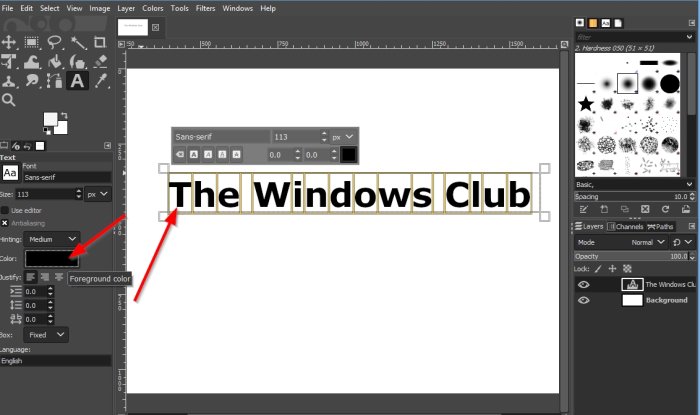Open the layer mode group switcher
Image resolution: width=700 pixels, height=415 pixels.
tap(682, 242)
